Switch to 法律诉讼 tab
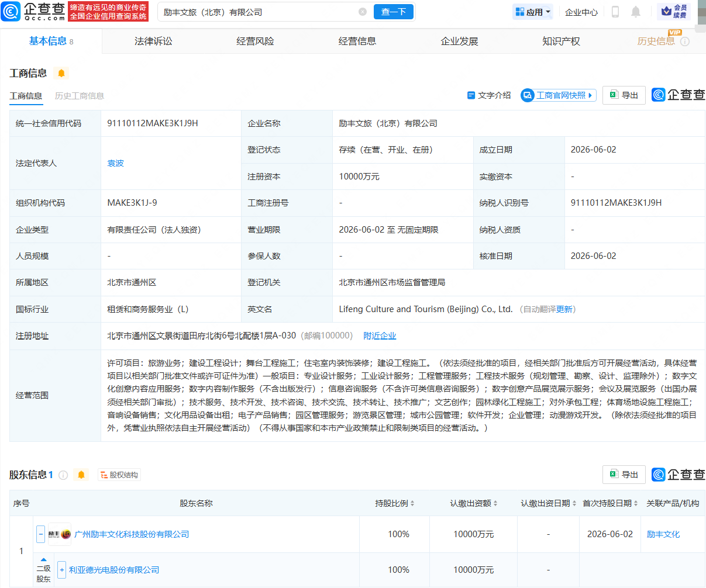 tap(153, 41)
